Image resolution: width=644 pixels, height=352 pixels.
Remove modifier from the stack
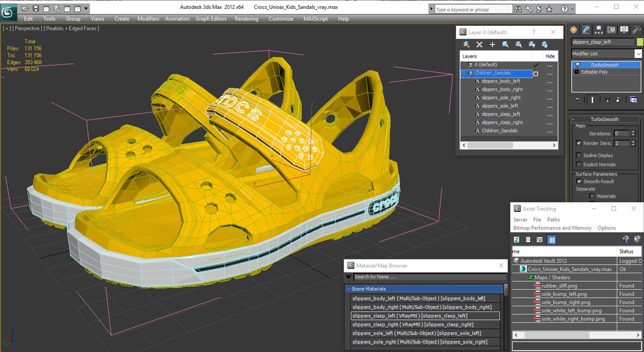coord(618,100)
